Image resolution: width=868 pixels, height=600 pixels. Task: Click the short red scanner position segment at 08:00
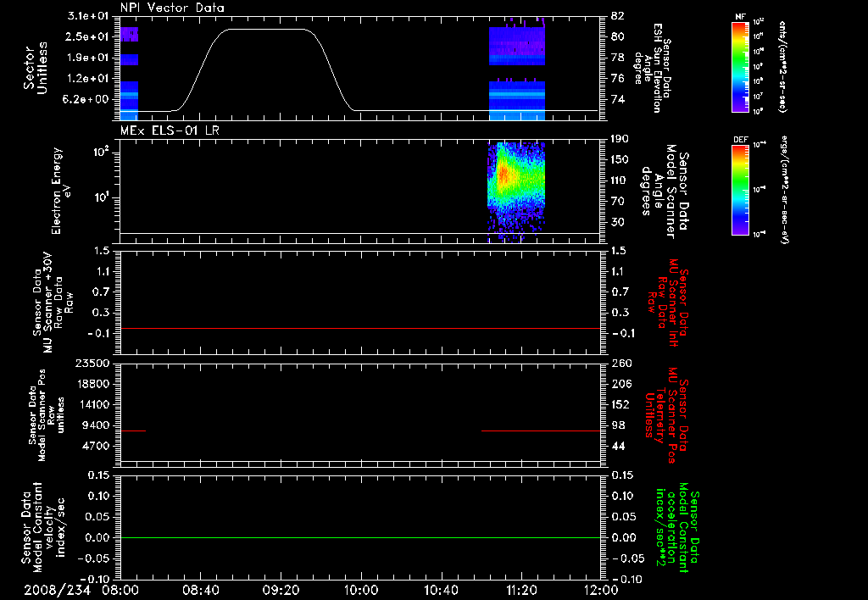(133, 431)
